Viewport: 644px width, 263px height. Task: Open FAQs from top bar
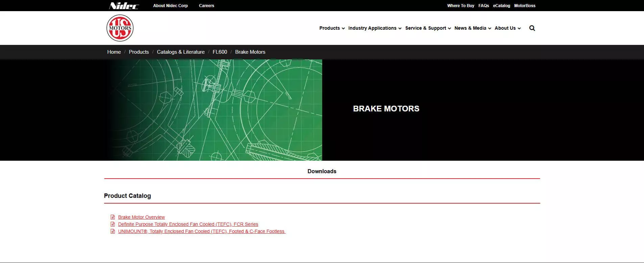click(x=483, y=6)
